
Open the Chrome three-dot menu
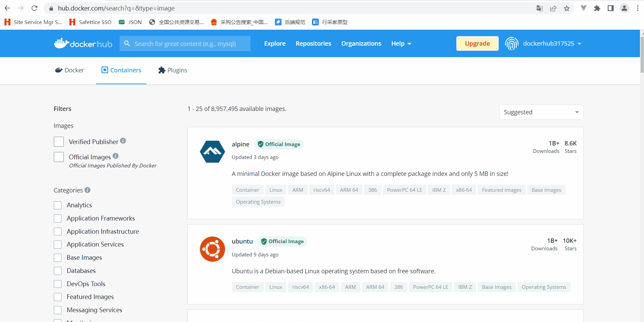[638, 8]
